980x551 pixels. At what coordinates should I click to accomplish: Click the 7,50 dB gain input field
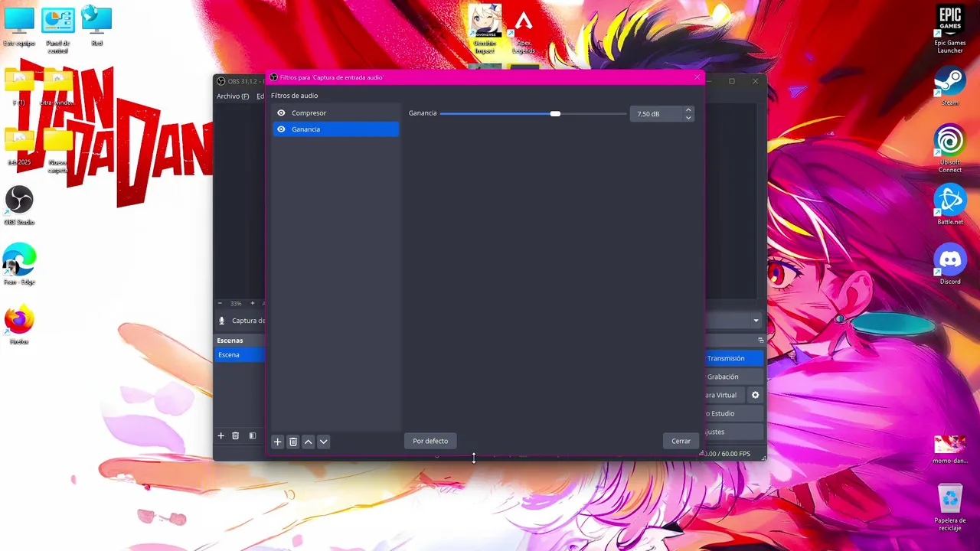coord(656,114)
